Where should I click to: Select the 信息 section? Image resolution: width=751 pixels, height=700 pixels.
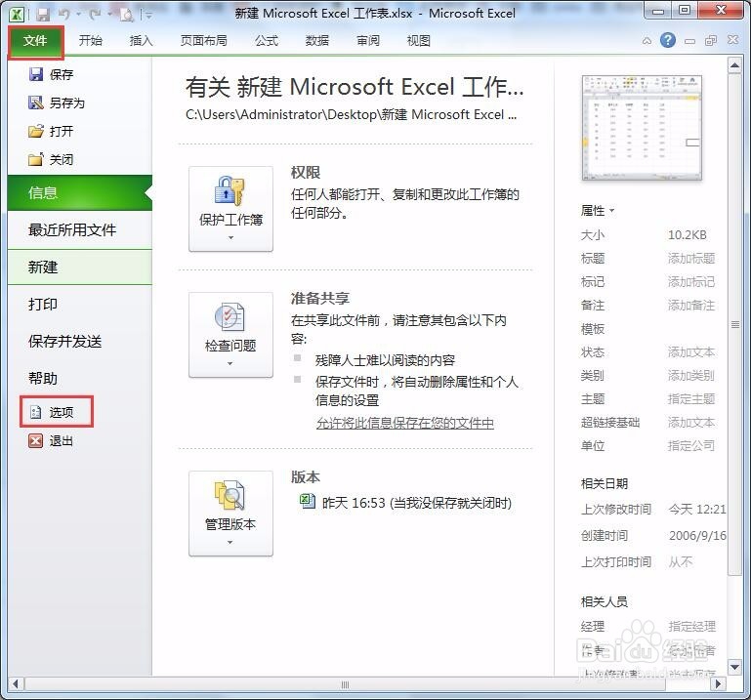pyautogui.click(x=79, y=193)
